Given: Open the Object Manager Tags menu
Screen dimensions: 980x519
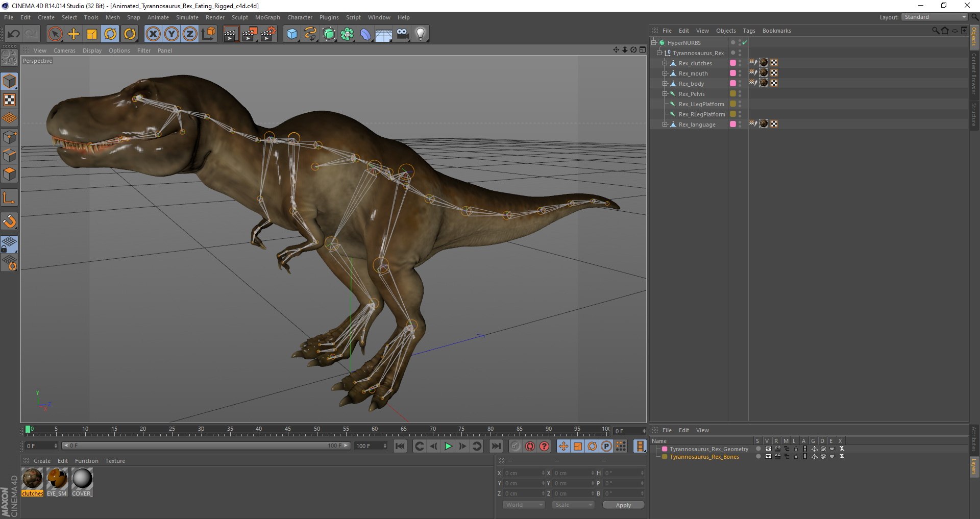Looking at the screenshot, I should pyautogui.click(x=749, y=31).
